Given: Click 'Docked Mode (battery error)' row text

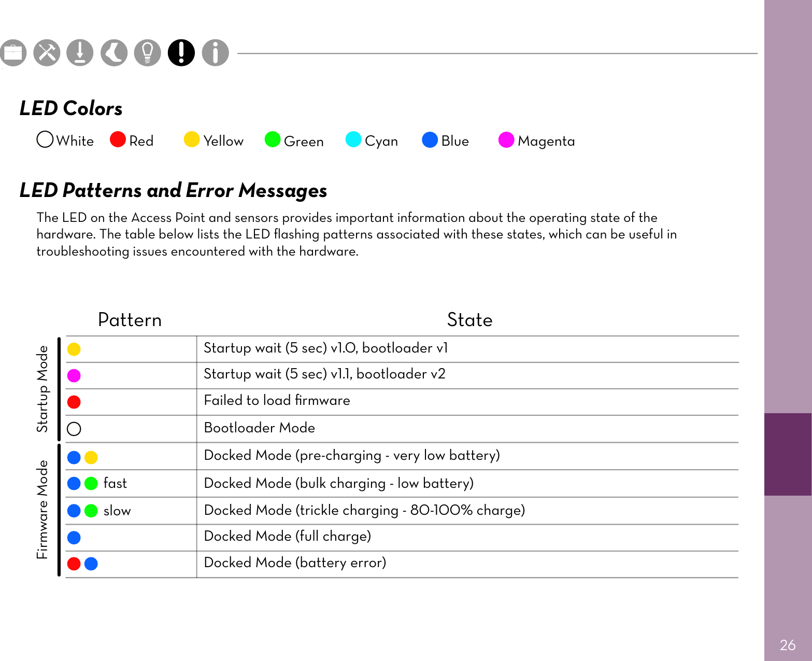Looking at the screenshot, I should (295, 562).
